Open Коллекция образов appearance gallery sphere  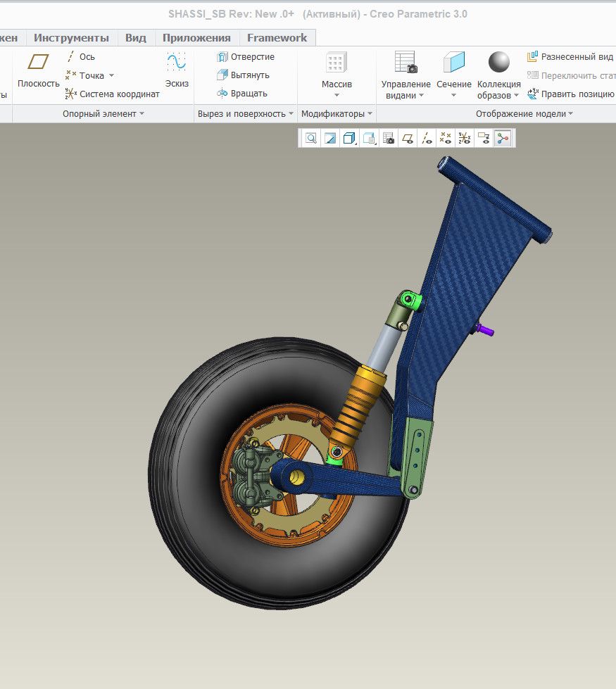point(499,63)
